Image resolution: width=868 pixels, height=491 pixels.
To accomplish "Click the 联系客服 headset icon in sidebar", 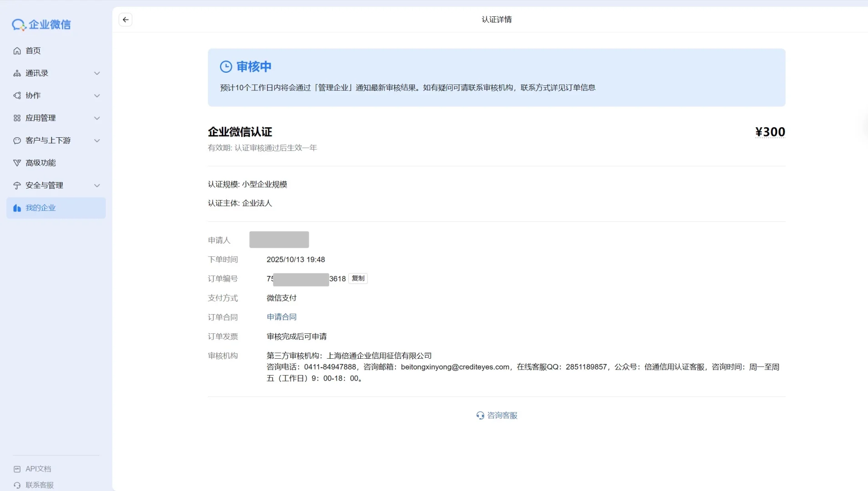I will 17,485.
